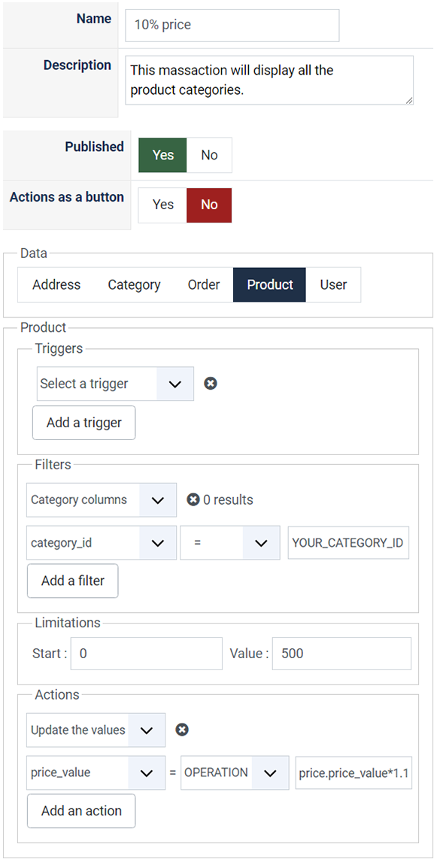Click the Add a trigger button
This screenshot has width=440, height=868.
click(x=83, y=423)
